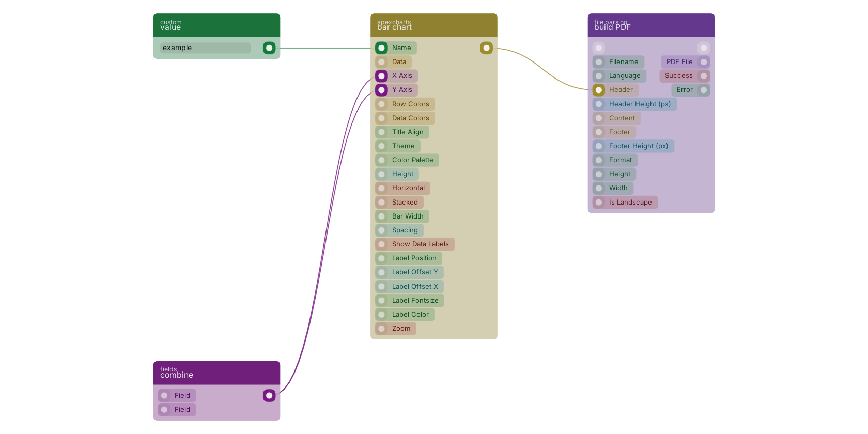This screenshot has height=434, width=868.
Task: Click the Stacked input socket
Action: point(382,203)
